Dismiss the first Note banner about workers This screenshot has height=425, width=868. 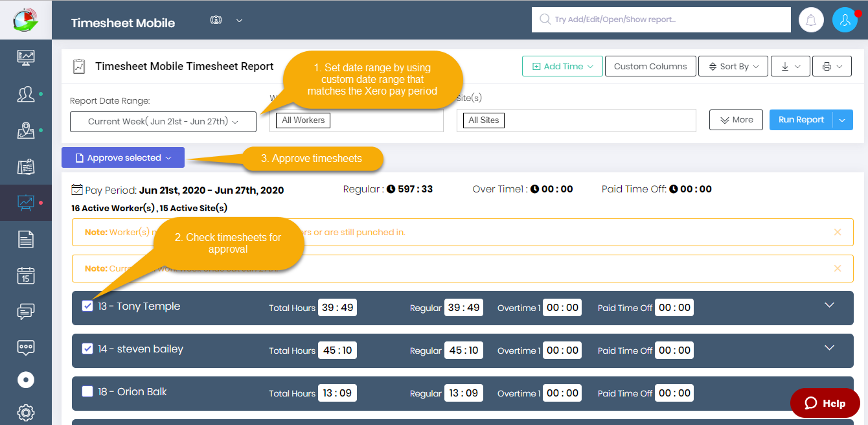coord(838,232)
